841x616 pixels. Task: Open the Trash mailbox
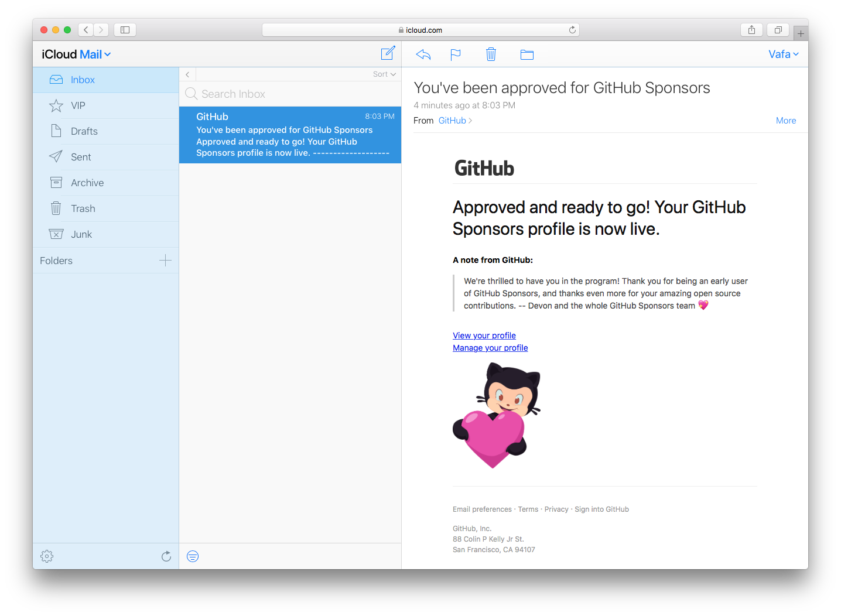(105, 208)
